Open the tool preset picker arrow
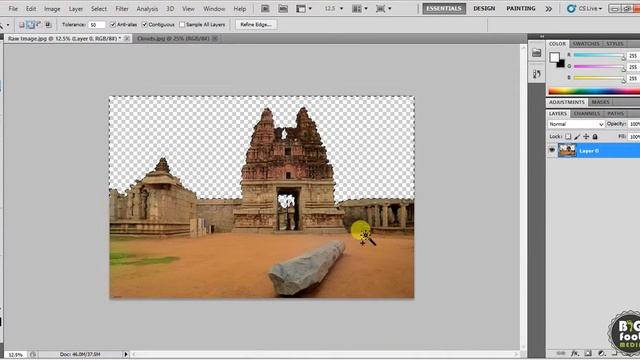Image resolution: width=640 pixels, height=360 pixels. pyautogui.click(x=8, y=25)
